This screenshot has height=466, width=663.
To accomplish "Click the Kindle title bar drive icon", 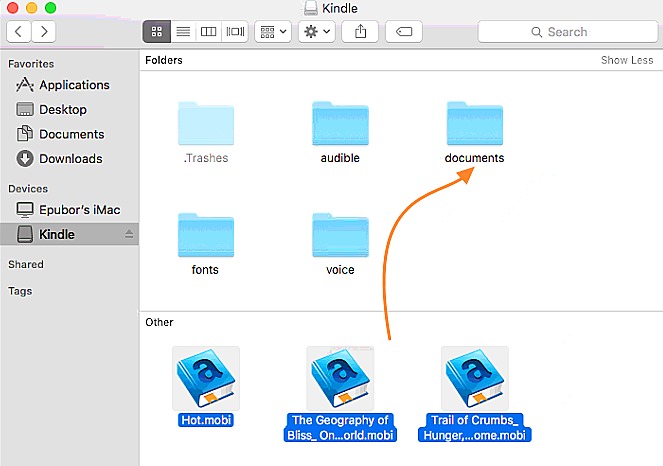I will (311, 8).
